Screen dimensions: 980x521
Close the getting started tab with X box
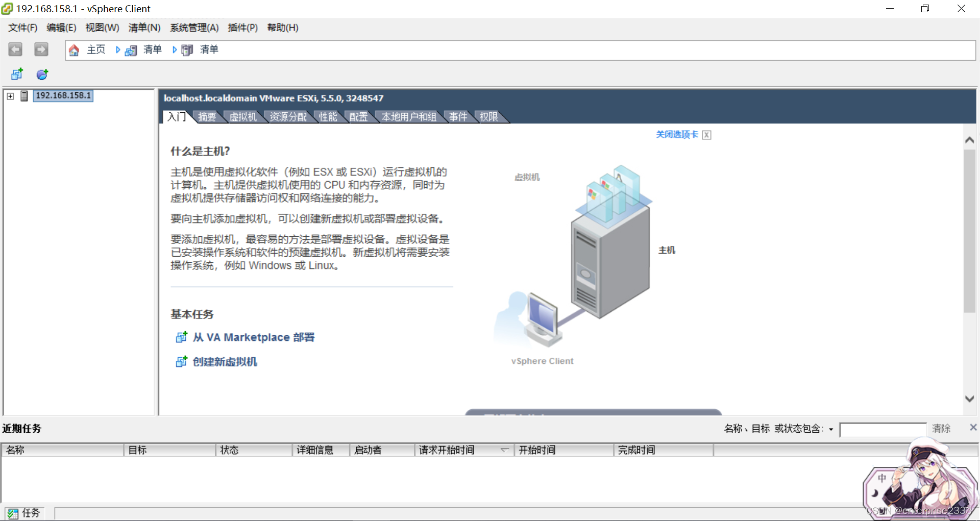click(706, 135)
